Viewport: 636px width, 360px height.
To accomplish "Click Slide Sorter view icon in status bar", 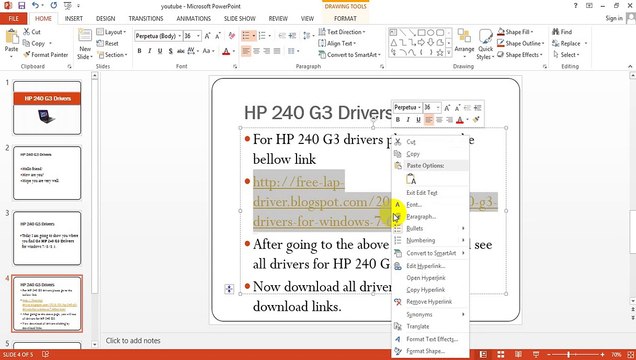I will tap(501, 355).
